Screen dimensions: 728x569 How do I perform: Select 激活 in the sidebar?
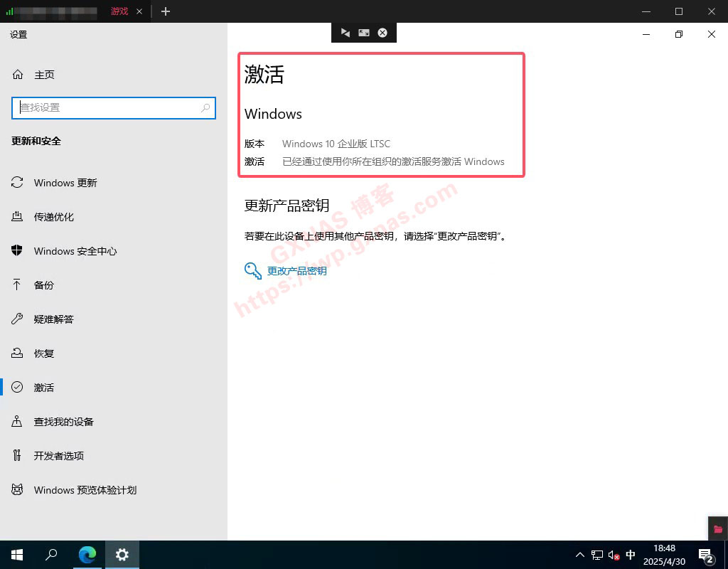[x=43, y=388]
